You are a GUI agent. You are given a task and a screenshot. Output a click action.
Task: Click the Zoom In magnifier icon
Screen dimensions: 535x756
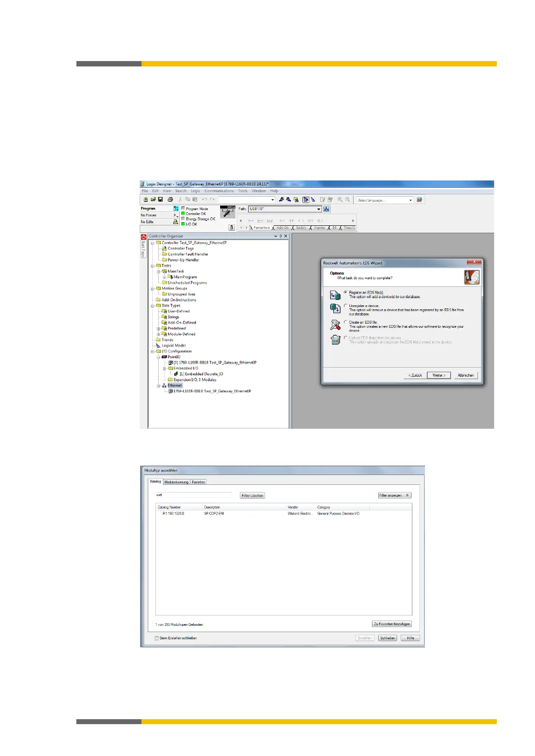340,199
